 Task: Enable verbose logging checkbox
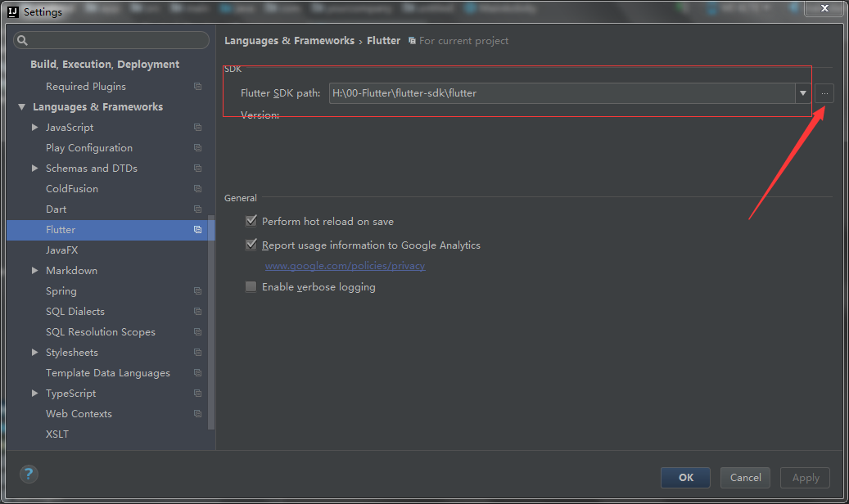point(251,287)
